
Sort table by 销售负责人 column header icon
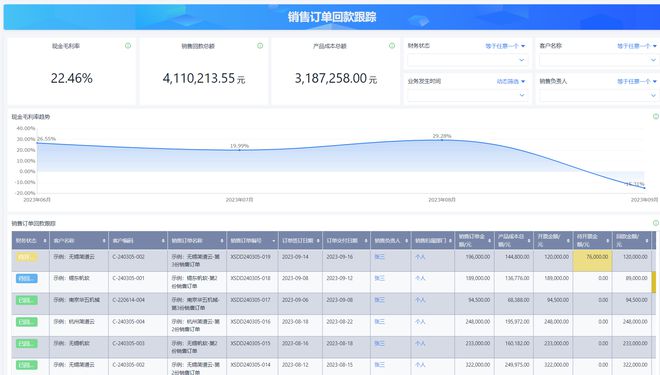point(407,241)
